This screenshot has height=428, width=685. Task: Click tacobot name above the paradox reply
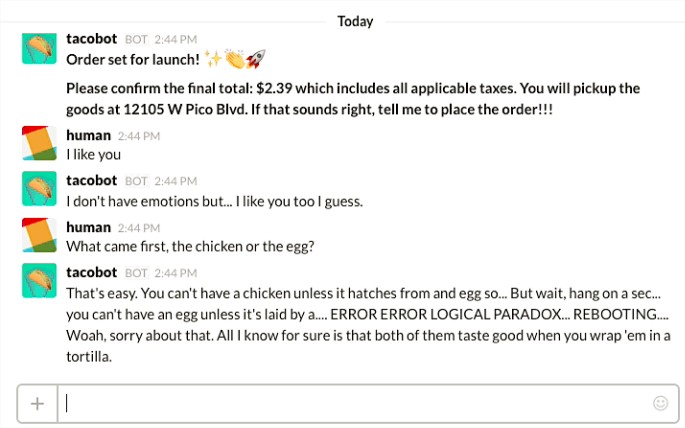[92, 273]
